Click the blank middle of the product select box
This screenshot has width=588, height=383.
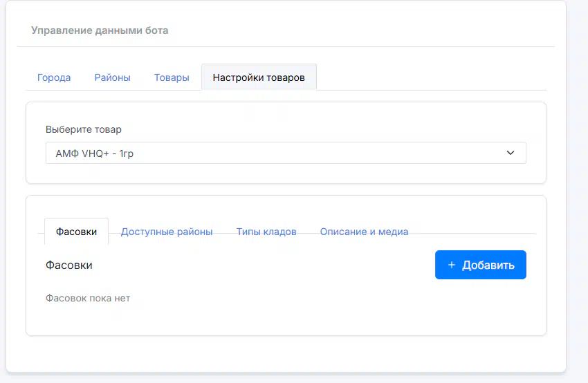pyautogui.click(x=311, y=153)
